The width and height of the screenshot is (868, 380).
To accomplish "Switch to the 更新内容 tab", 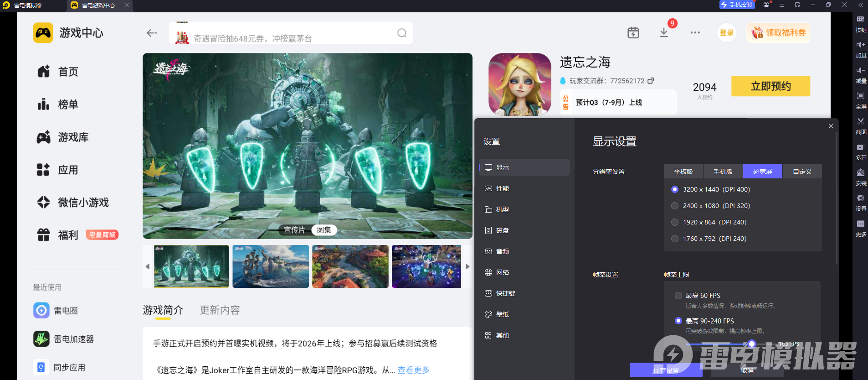I will pos(220,310).
